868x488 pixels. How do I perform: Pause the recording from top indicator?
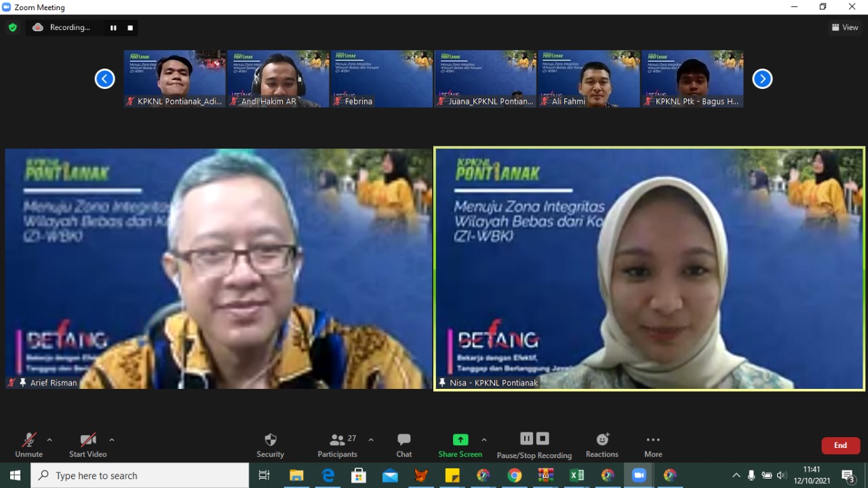click(x=113, y=28)
